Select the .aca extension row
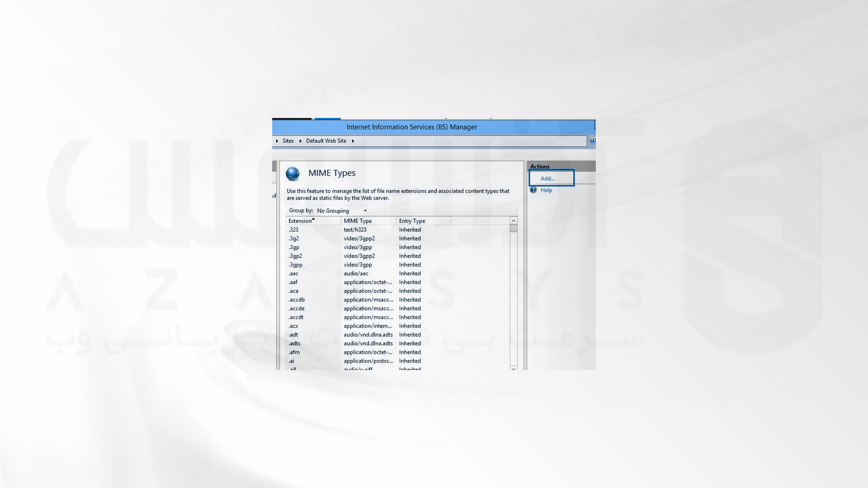This screenshot has height=488, width=868. [398, 291]
